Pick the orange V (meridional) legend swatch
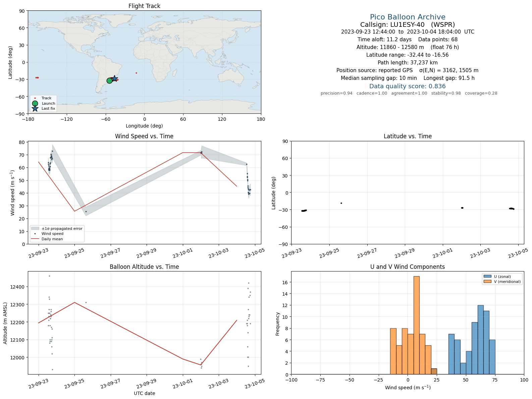532x399 pixels. pyautogui.click(x=487, y=282)
